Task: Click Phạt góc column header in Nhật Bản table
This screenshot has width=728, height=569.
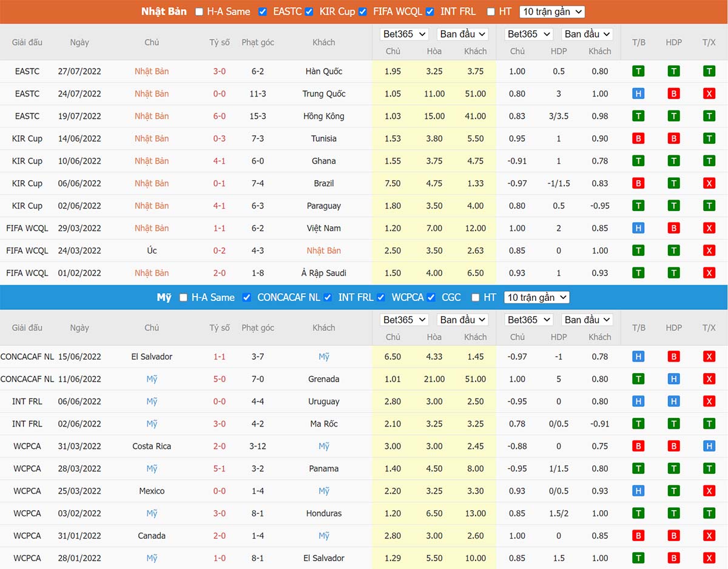Action: tap(258, 42)
